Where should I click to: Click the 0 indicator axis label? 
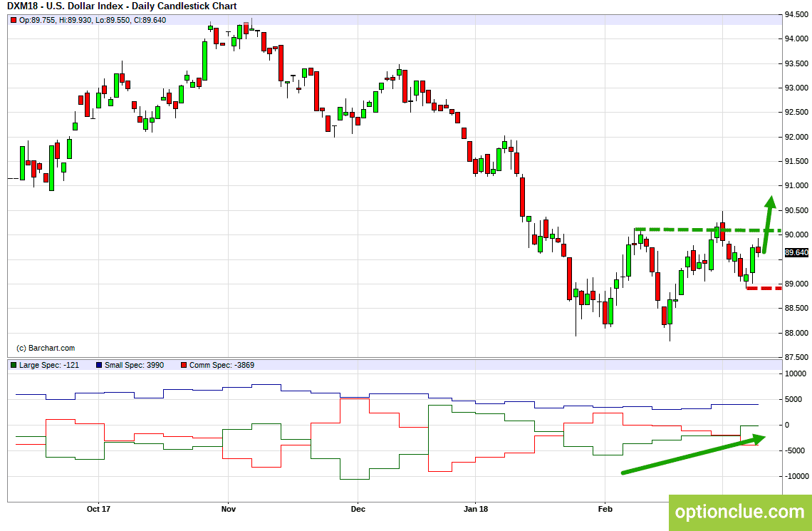[787, 426]
